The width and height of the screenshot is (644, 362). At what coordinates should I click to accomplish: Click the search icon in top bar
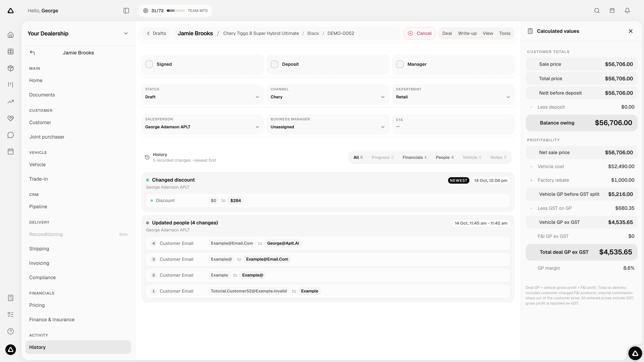click(597, 10)
